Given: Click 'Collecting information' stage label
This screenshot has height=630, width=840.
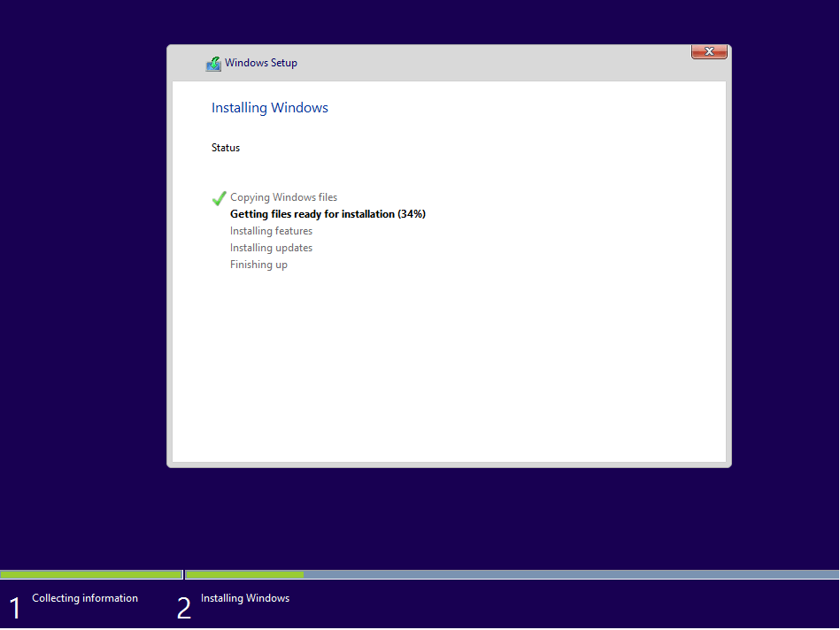Looking at the screenshot, I should pos(85,598).
